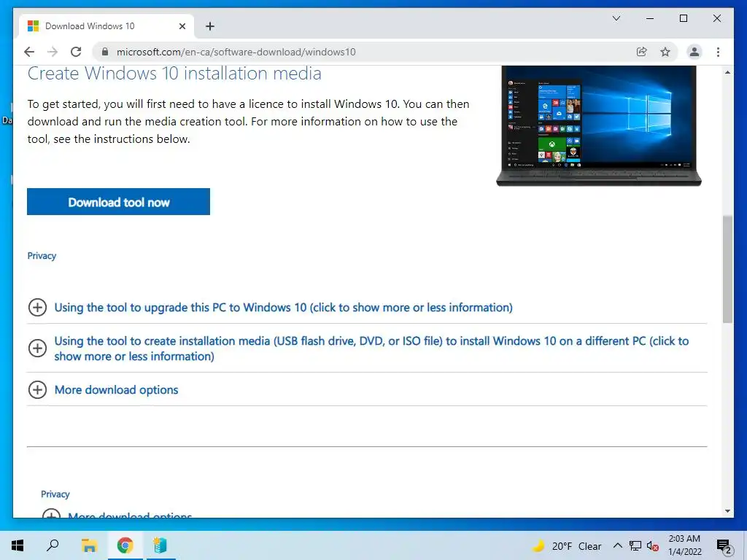Expand More download options plus icon
The height and width of the screenshot is (560, 747).
[x=38, y=389]
